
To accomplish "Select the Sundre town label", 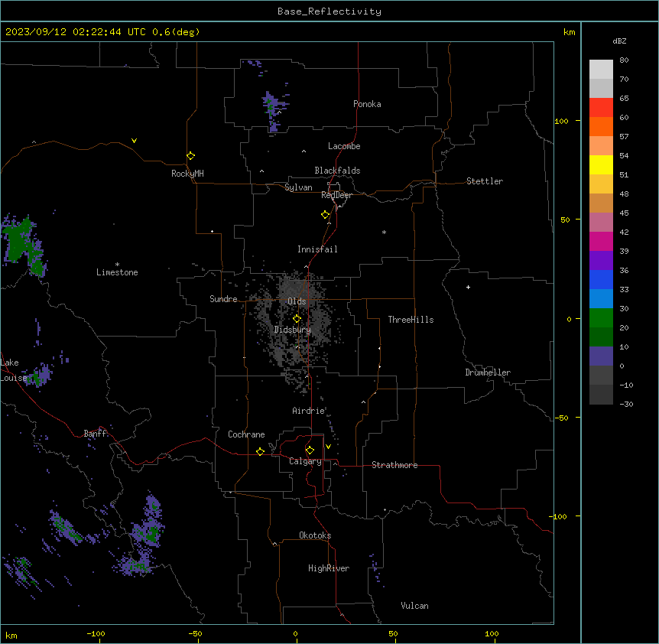I will [223, 299].
